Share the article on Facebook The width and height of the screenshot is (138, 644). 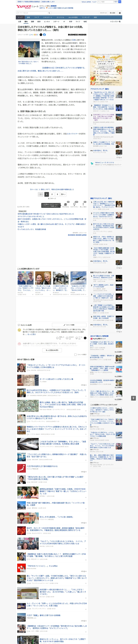tap(44, 35)
